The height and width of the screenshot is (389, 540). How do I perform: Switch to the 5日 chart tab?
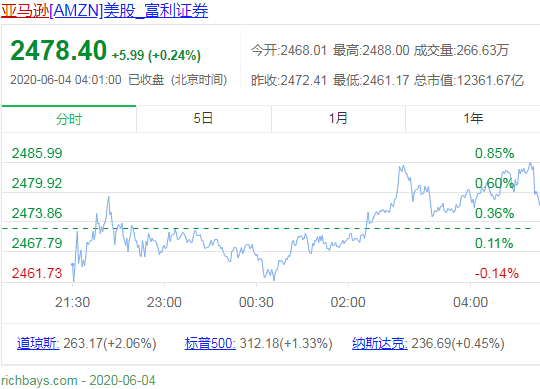pos(204,119)
